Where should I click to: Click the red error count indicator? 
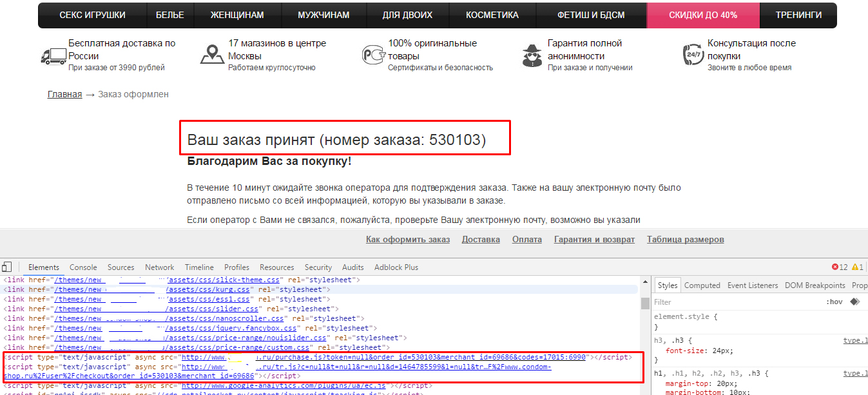pyautogui.click(x=840, y=267)
